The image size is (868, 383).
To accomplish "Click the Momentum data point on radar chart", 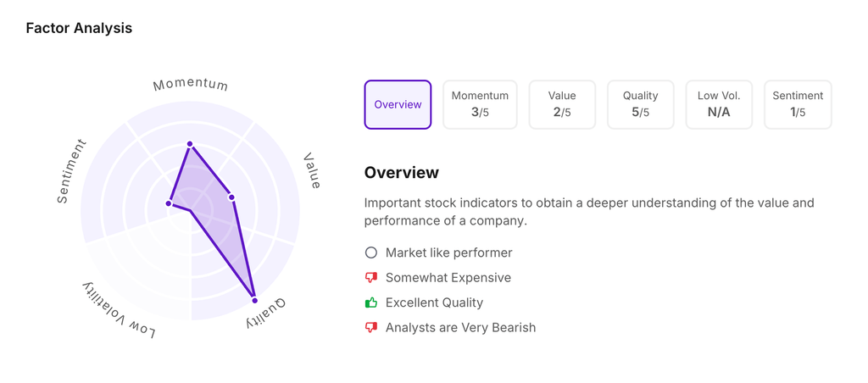I will tap(190, 144).
